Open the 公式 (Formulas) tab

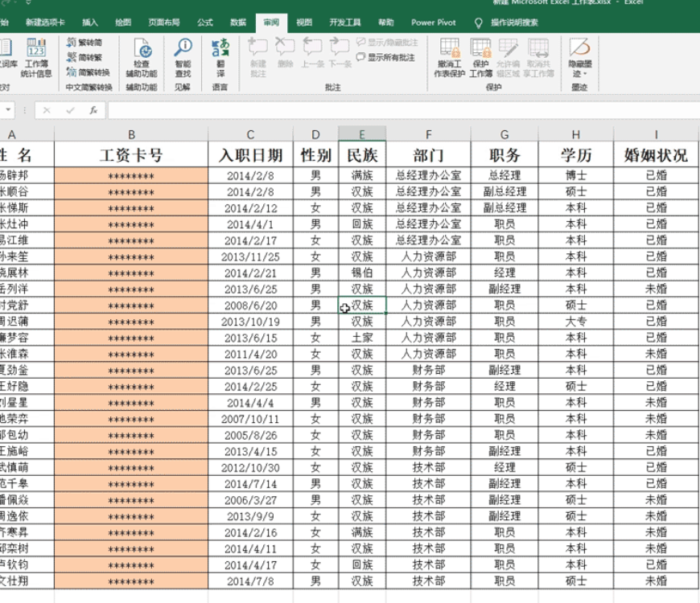click(x=205, y=23)
